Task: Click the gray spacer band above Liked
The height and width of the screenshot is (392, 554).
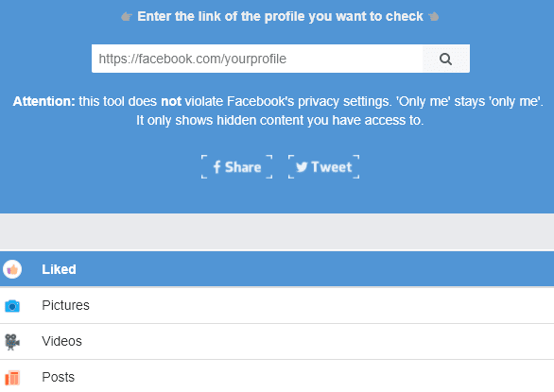Action: 277,232
